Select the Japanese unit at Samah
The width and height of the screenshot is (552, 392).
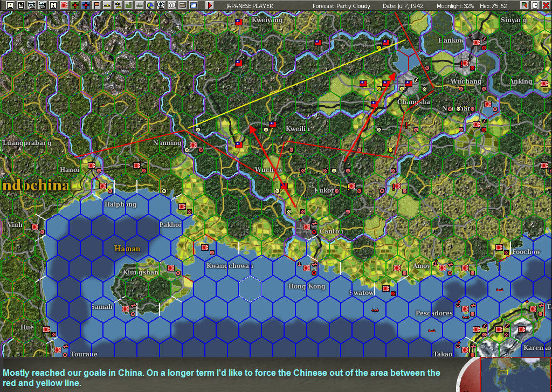125,309
